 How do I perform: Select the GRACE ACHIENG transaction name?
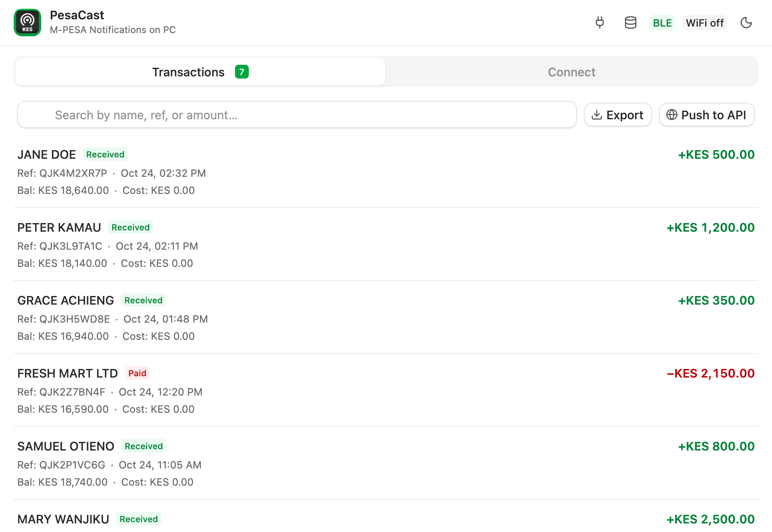[x=66, y=300]
